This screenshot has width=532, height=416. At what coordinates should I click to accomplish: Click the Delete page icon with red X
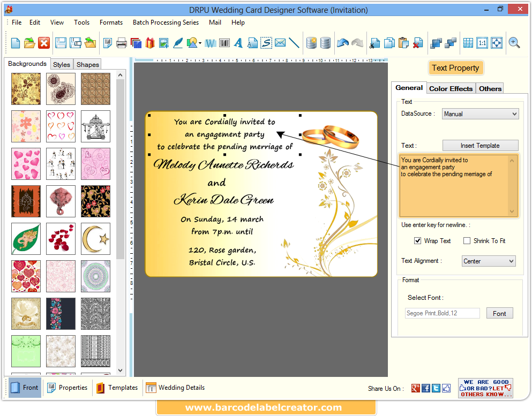pyautogui.click(x=418, y=43)
